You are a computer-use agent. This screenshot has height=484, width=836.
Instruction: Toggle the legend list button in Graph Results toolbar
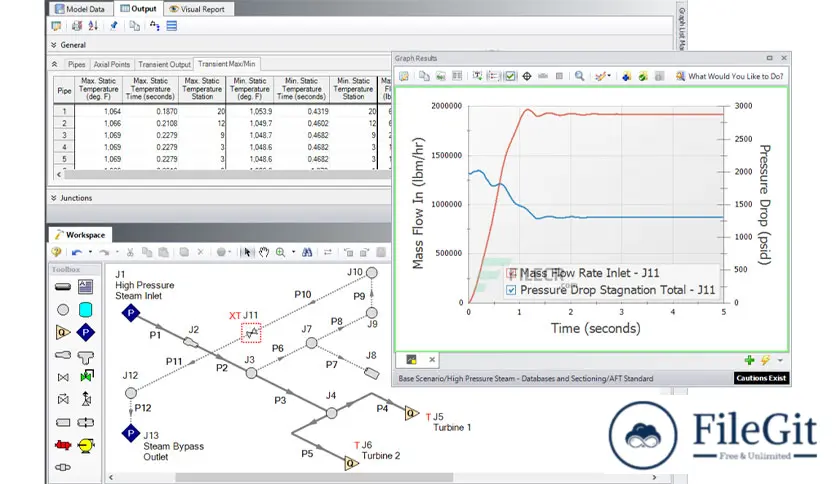[x=494, y=76]
